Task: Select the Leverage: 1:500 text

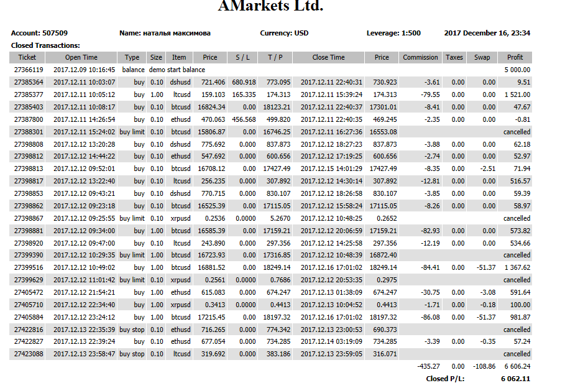Action: pyautogui.click(x=393, y=33)
